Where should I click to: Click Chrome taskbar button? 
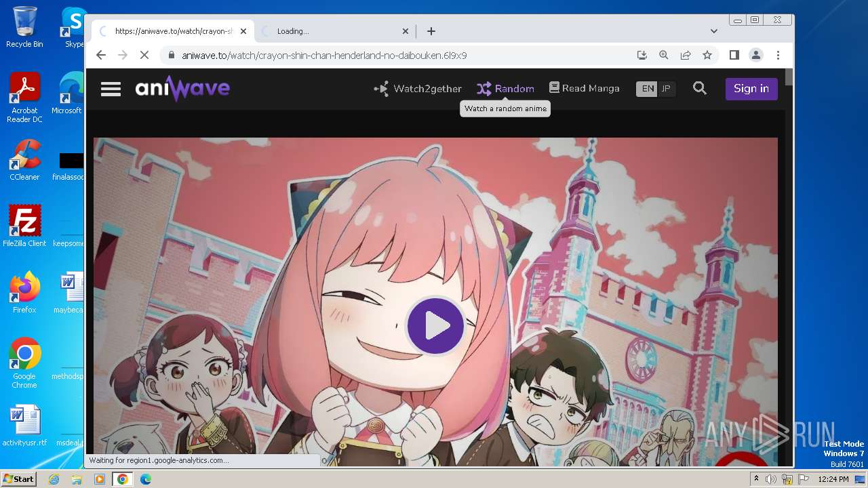pos(123,479)
